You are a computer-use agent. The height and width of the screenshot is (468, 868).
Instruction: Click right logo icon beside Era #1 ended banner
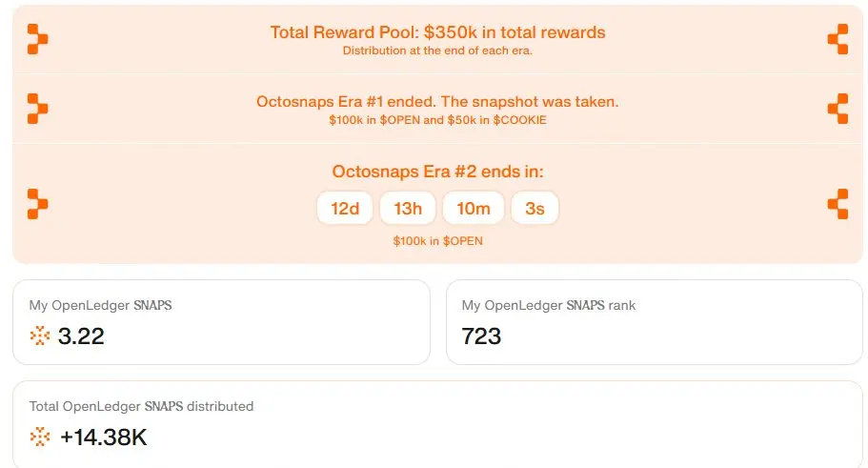(838, 108)
